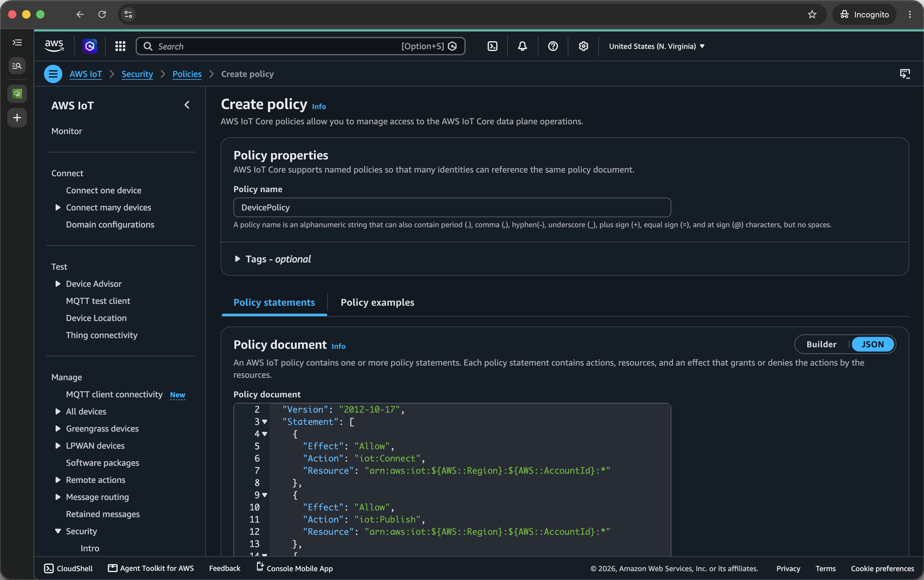Go to Policies breadcrumb link
The width and height of the screenshot is (924, 580).
click(x=187, y=74)
